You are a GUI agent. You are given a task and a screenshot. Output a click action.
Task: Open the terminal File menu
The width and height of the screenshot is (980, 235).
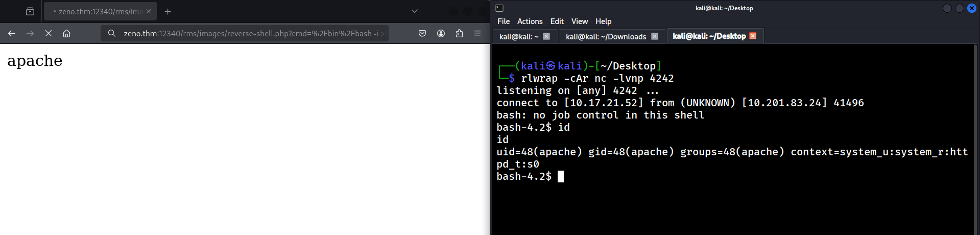[504, 21]
